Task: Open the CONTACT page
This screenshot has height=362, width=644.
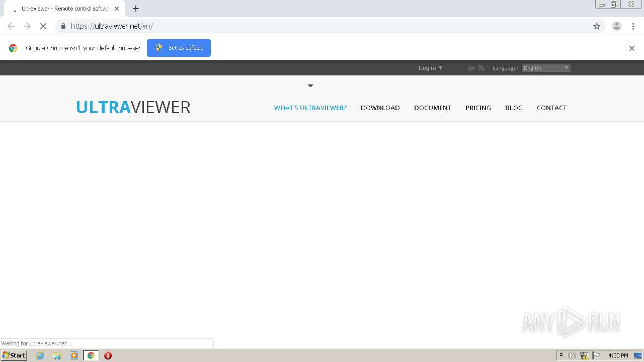Action: 551,108
